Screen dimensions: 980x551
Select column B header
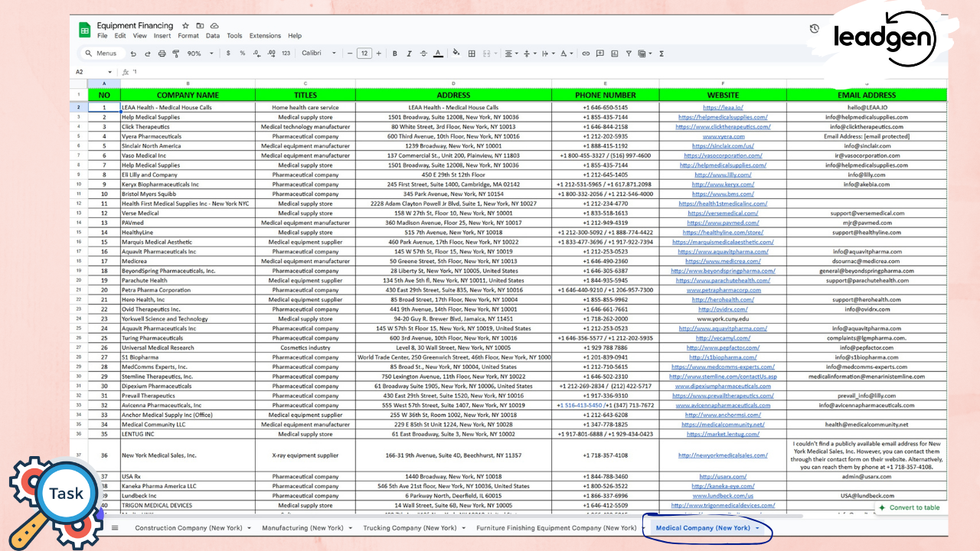pos(188,83)
